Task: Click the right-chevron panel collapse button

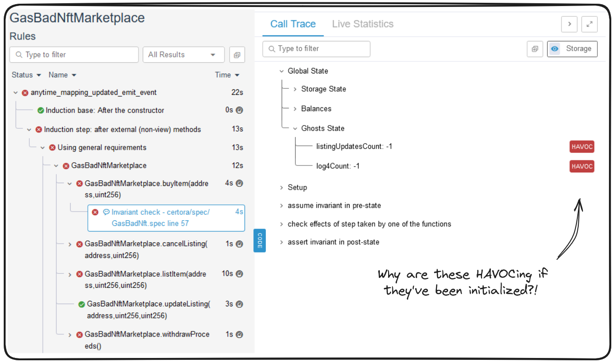Action: (569, 24)
